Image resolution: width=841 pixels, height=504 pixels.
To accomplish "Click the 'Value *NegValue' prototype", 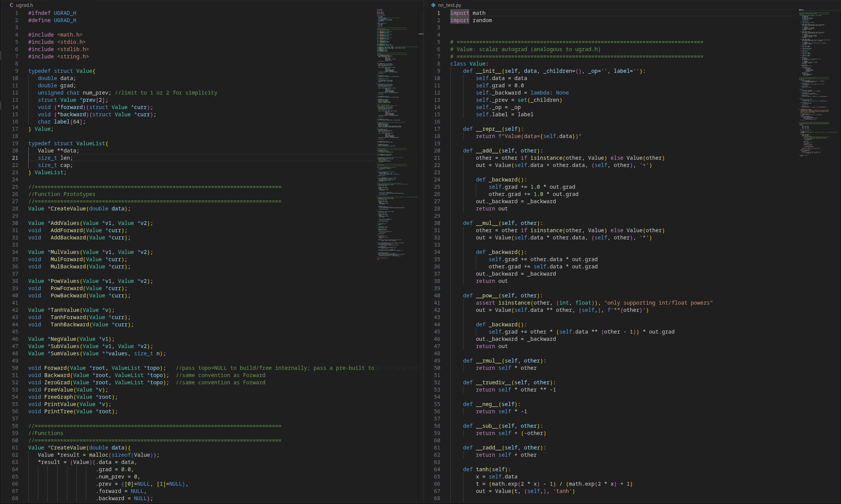I will (71, 339).
